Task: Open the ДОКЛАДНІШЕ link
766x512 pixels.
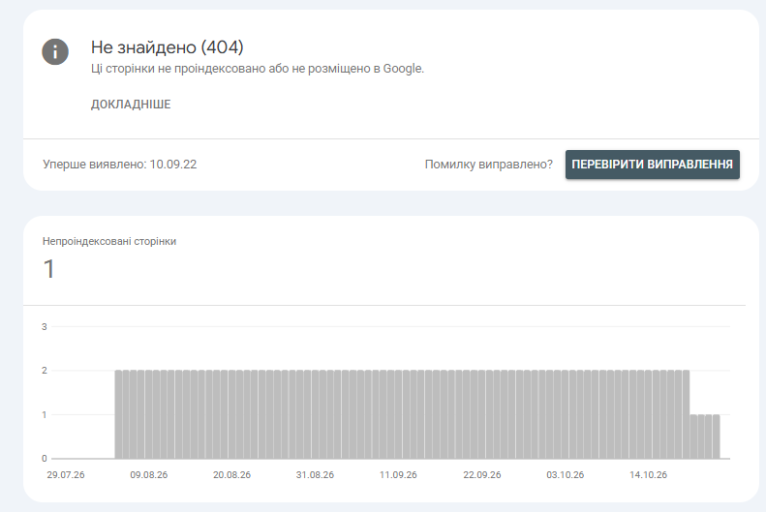Action: [x=131, y=104]
